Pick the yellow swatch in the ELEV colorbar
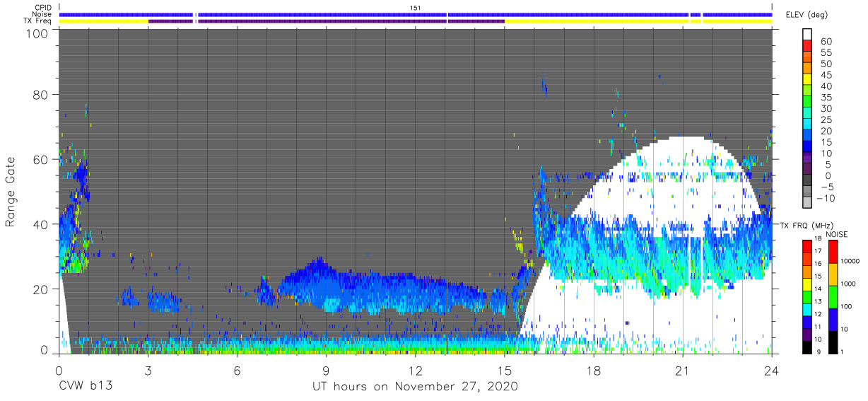The width and height of the screenshot is (868, 401). (x=807, y=79)
